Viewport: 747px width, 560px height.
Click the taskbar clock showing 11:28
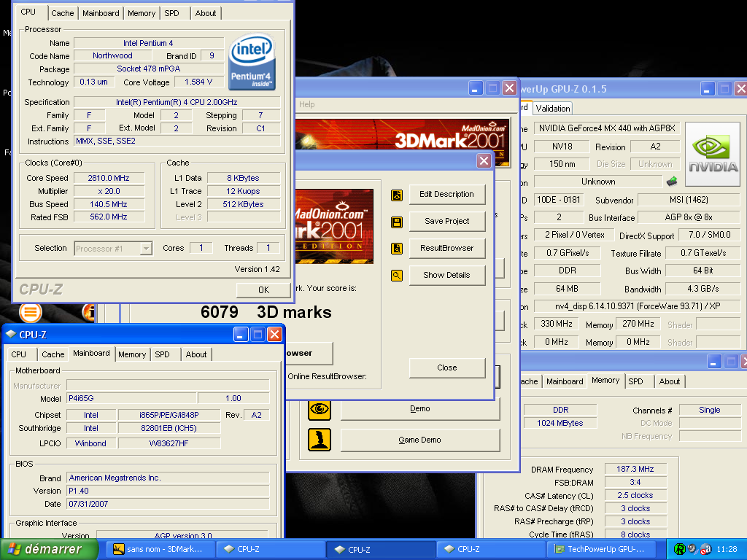pyautogui.click(x=726, y=549)
